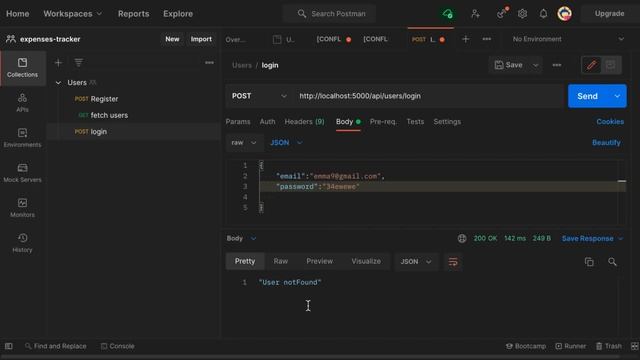
Task: Open collections panel more options menu
Action: point(209,63)
